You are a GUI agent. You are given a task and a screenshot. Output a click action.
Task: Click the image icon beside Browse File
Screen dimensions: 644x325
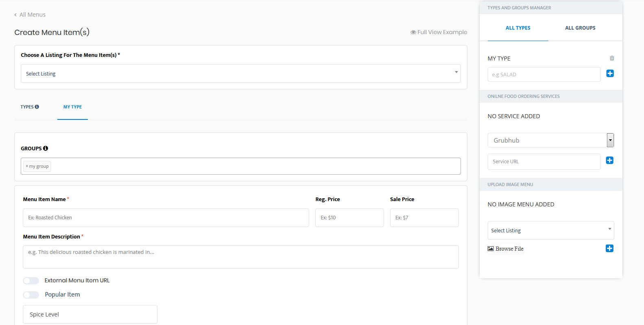coord(491,249)
